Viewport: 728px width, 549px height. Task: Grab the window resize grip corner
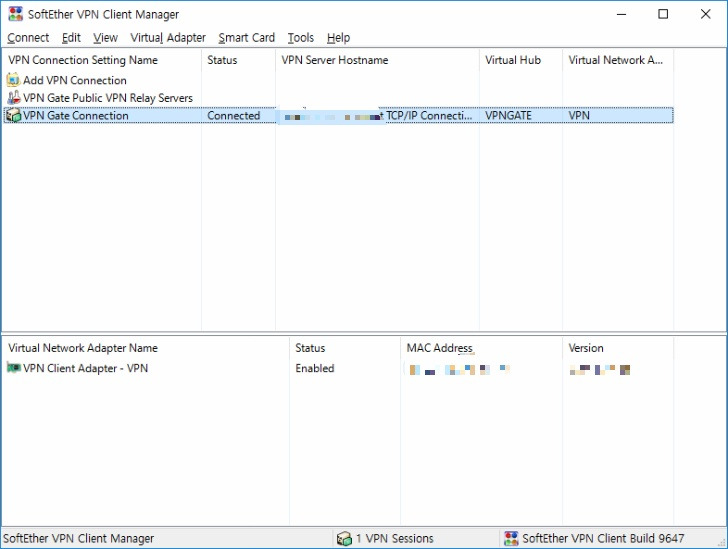coord(721,542)
